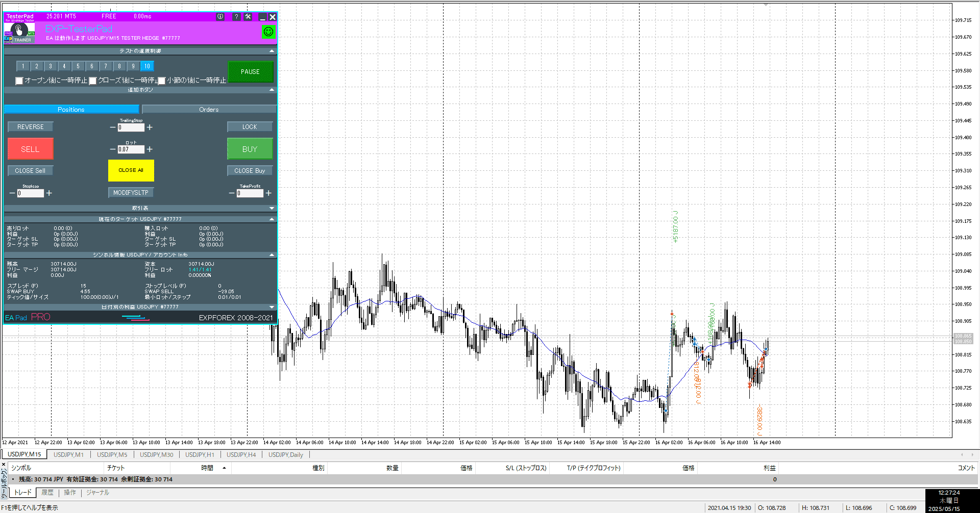Expand the 取引表 trade table section
This screenshot has width=980, height=513.
(272, 208)
